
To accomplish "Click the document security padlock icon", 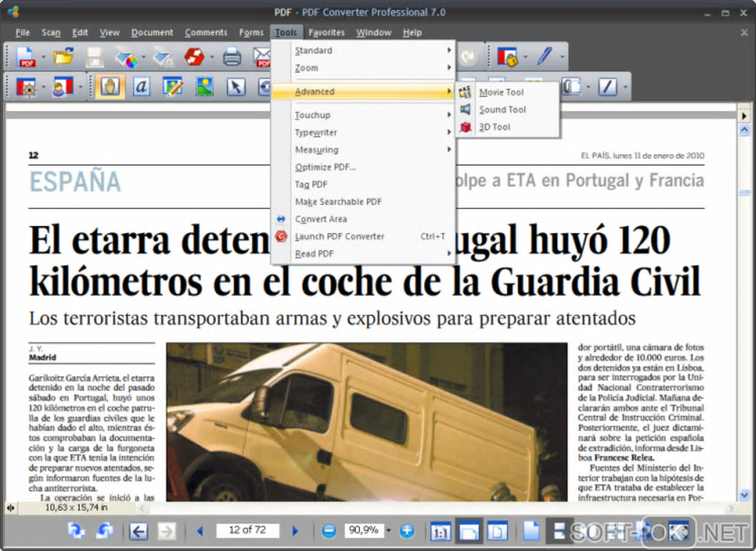I will [x=507, y=57].
